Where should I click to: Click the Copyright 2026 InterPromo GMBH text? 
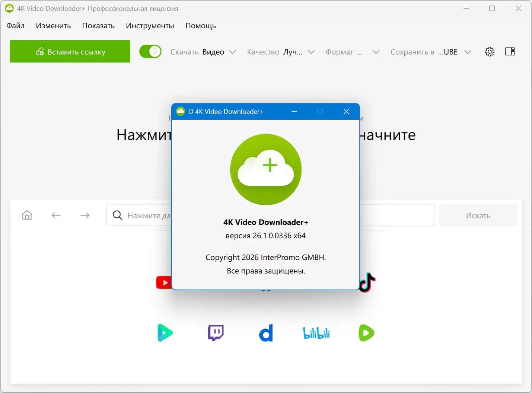click(266, 258)
